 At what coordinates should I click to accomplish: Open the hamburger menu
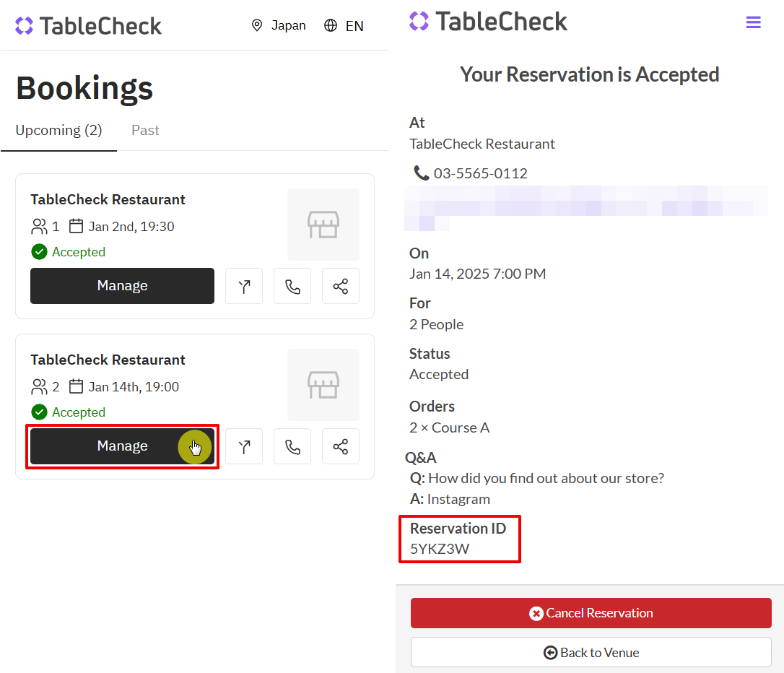753,22
